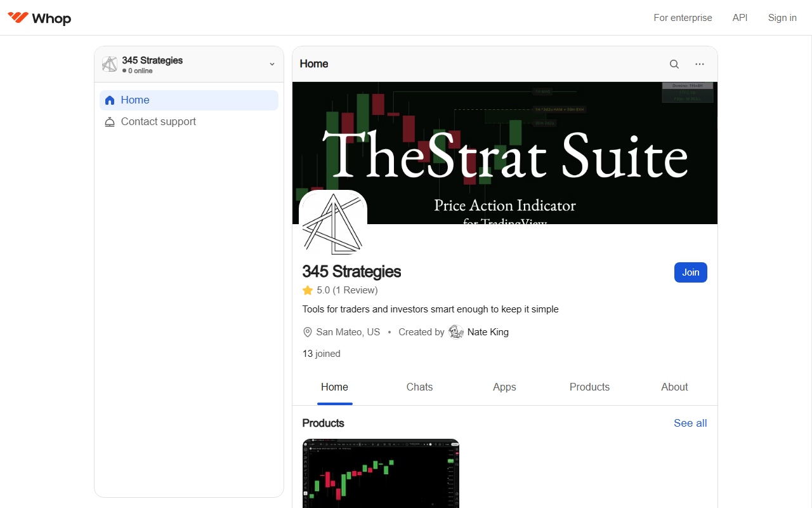Image resolution: width=812 pixels, height=508 pixels.
Task: Open the For enterprise link
Action: [683, 18]
